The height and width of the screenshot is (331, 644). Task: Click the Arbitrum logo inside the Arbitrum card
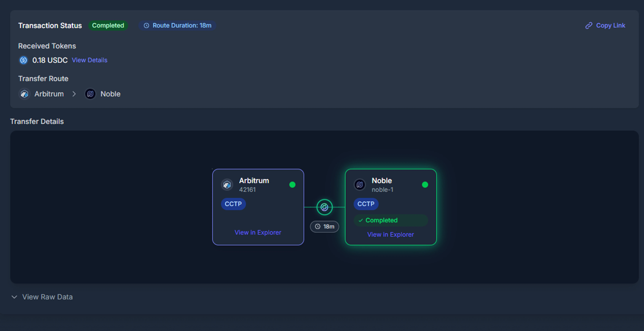click(227, 185)
